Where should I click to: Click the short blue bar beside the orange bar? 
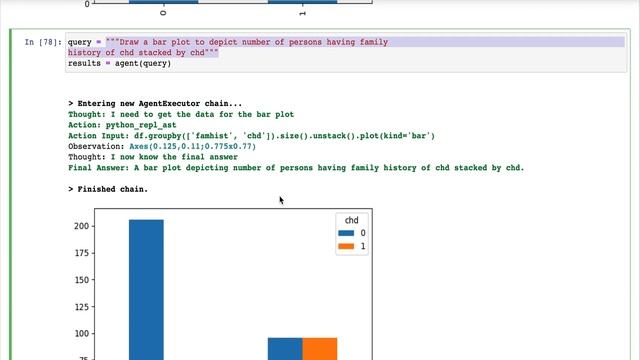coord(285,349)
